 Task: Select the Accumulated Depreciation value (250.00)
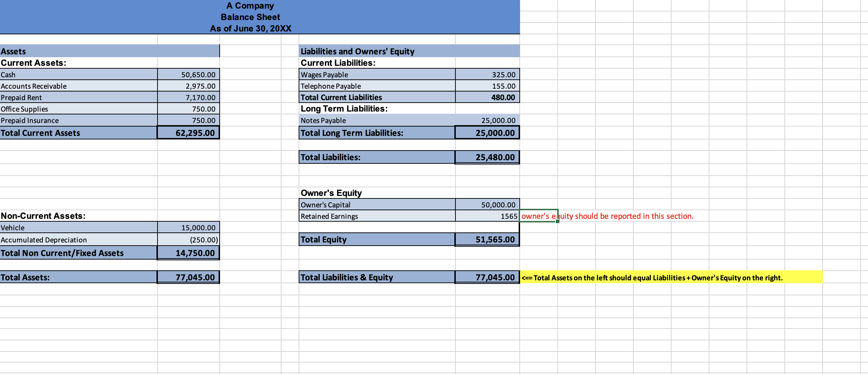click(188, 240)
